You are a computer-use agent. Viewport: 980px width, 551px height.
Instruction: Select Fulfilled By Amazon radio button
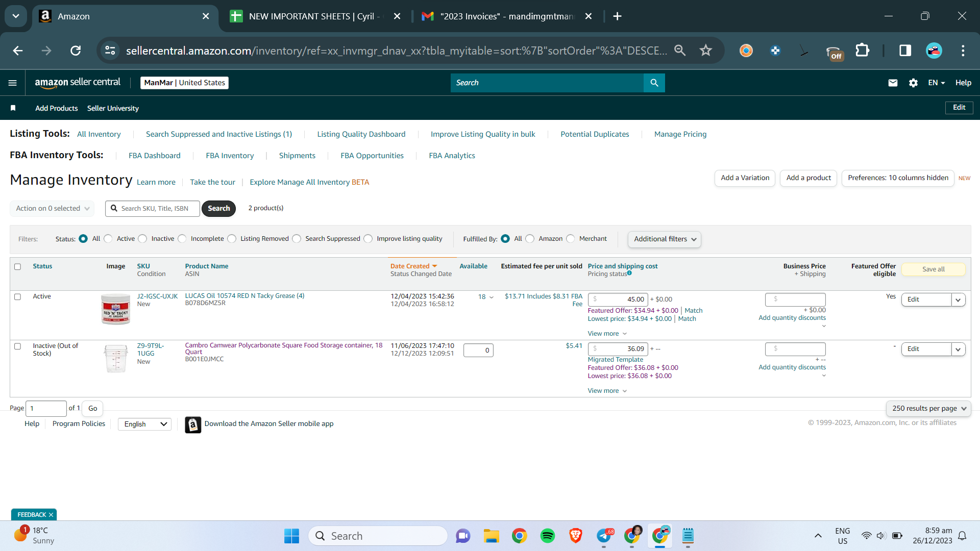click(x=530, y=239)
